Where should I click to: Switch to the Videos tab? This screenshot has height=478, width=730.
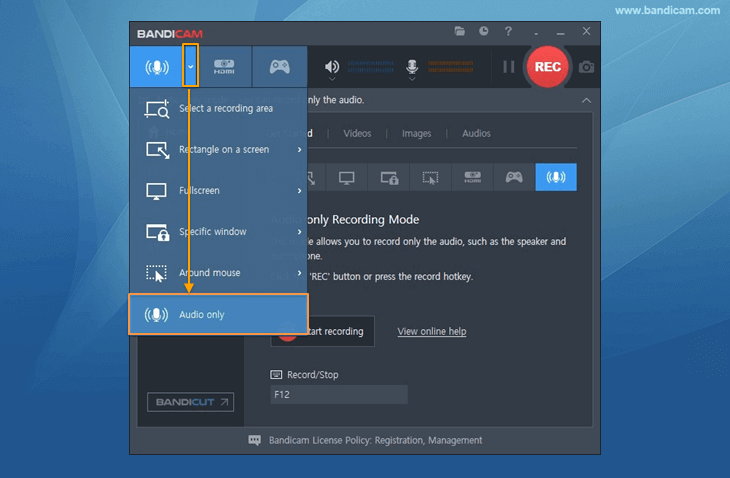[x=357, y=134]
